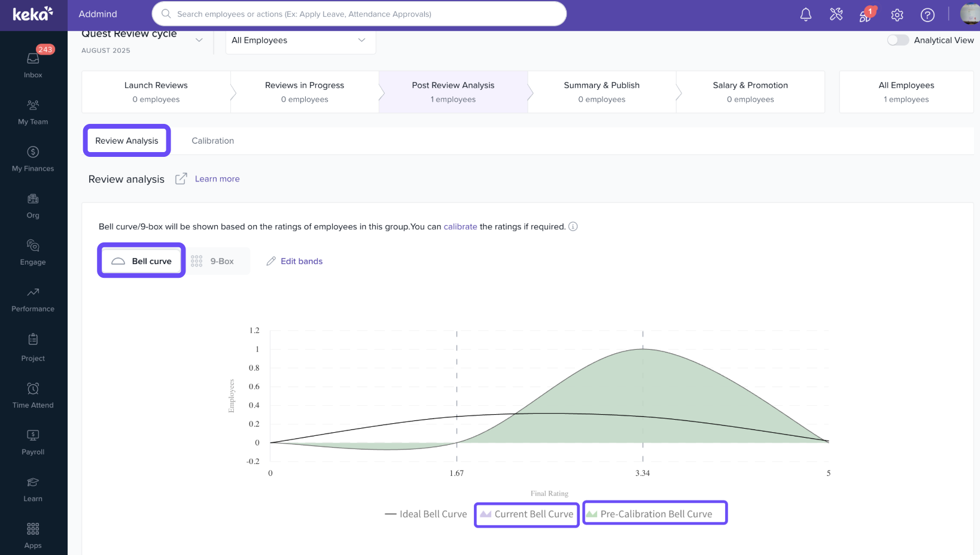Select the Summary & Publish stage
The height and width of the screenshot is (555, 980).
[x=601, y=92]
